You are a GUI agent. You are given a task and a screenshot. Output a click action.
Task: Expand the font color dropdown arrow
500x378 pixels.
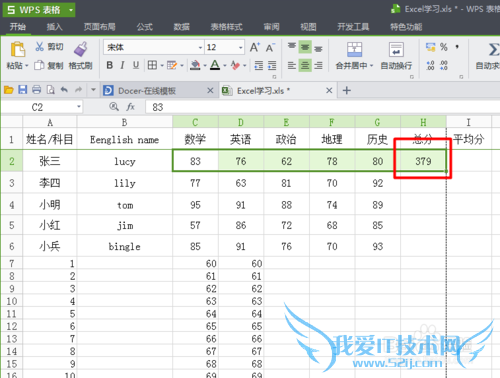coord(225,65)
